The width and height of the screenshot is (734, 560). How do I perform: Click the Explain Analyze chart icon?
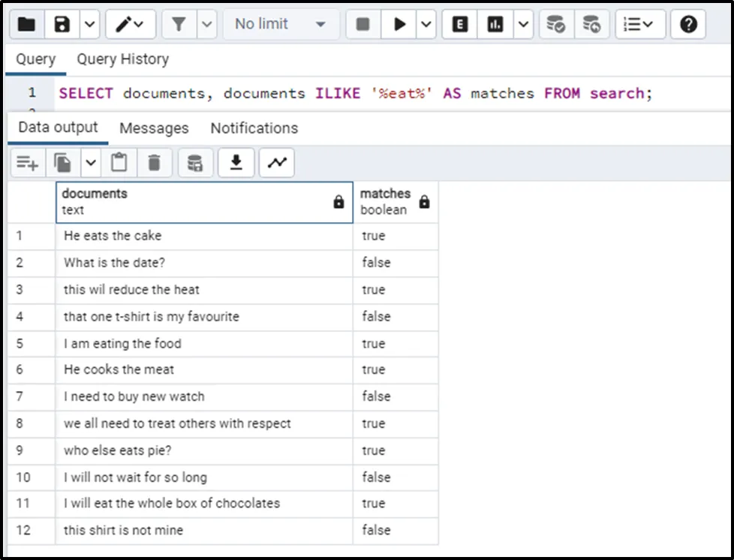tap(495, 25)
